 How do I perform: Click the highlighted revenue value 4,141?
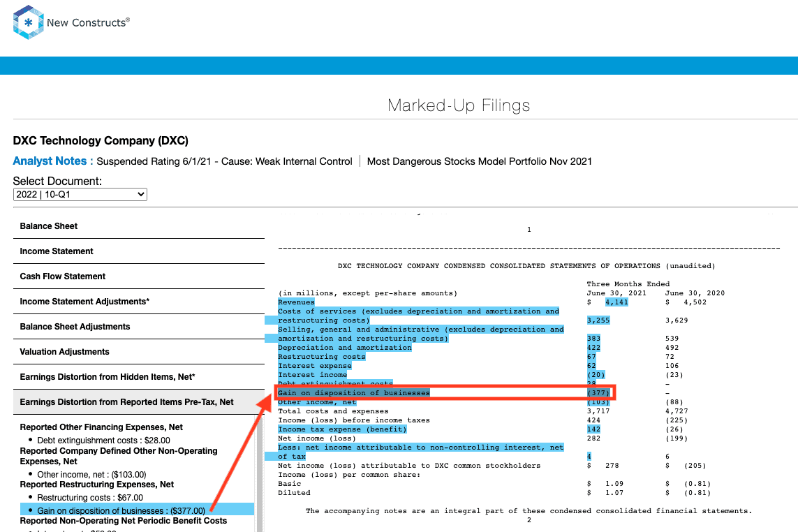point(616,302)
